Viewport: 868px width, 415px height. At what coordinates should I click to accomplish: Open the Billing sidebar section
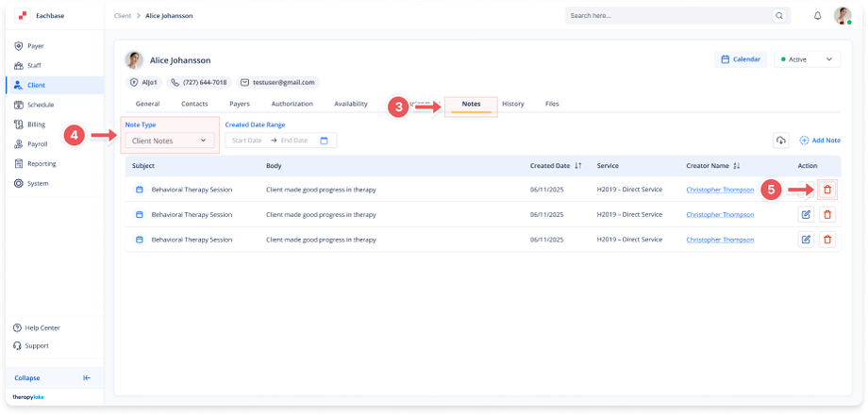click(x=36, y=124)
